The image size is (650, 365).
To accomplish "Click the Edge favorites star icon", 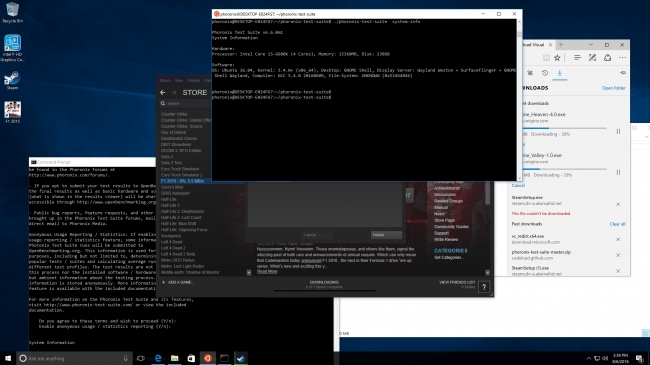I will coord(558,58).
